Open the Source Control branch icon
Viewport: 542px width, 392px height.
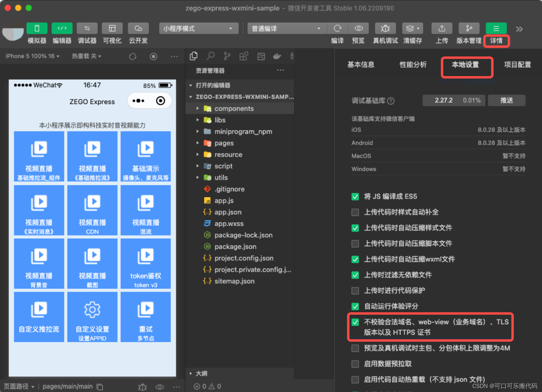227,56
